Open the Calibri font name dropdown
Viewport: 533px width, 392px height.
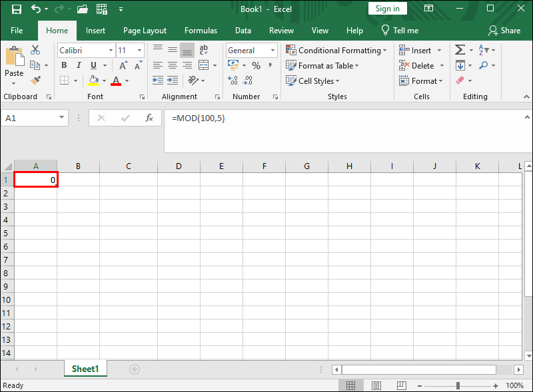[x=111, y=51]
